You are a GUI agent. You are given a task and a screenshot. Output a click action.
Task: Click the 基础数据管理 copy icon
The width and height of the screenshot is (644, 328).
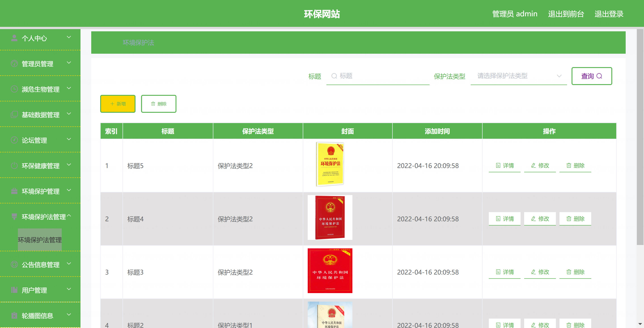[14, 115]
